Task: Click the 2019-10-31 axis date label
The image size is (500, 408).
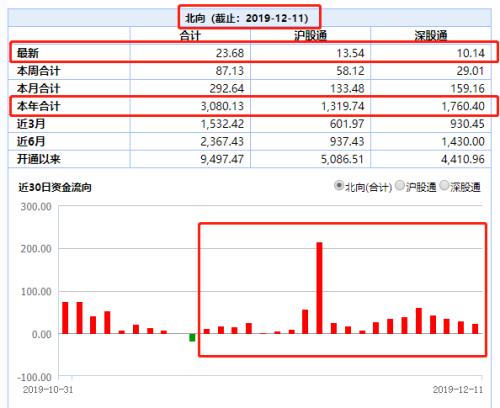Action: pyautogui.click(x=48, y=389)
